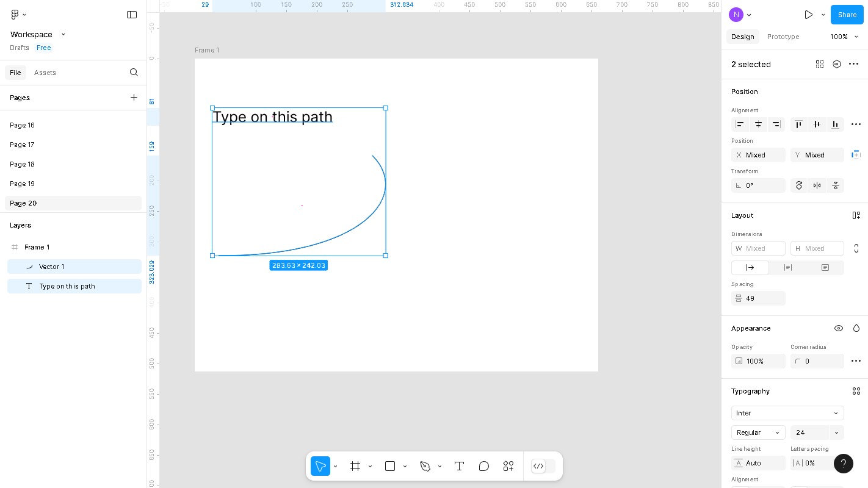Viewport: 868px width, 488px height.
Task: Toggle visibility eye icon in Appearance
Action: point(839,328)
